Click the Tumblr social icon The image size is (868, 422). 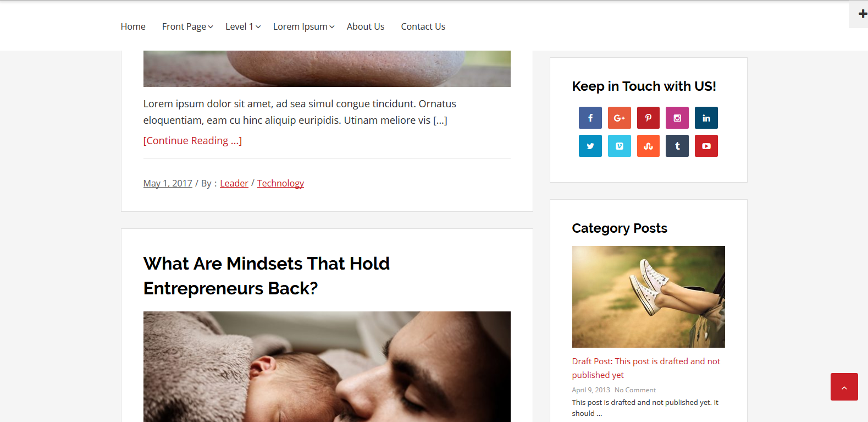click(677, 146)
